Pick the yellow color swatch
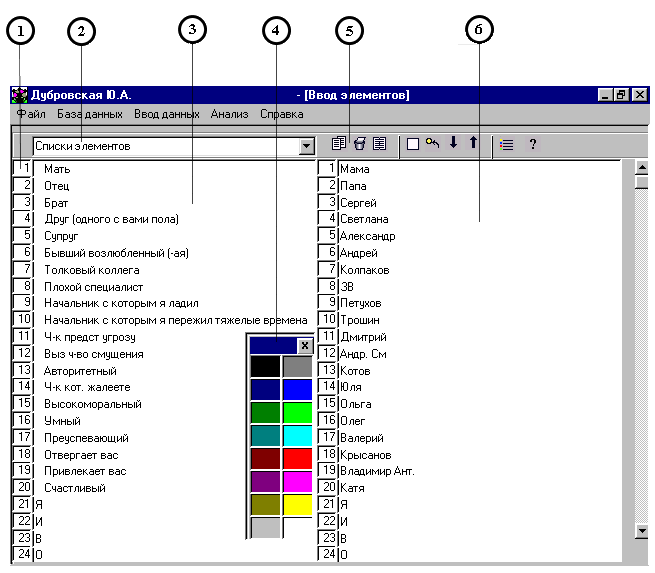Viewport: 655px width, 573px height. 297,505
